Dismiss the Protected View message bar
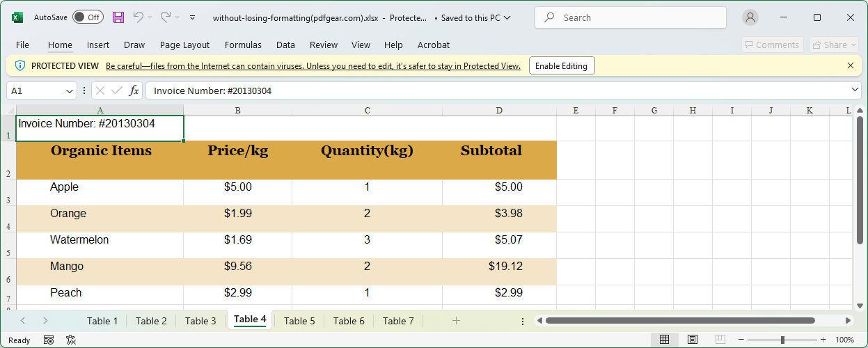868x348 pixels. (x=851, y=65)
